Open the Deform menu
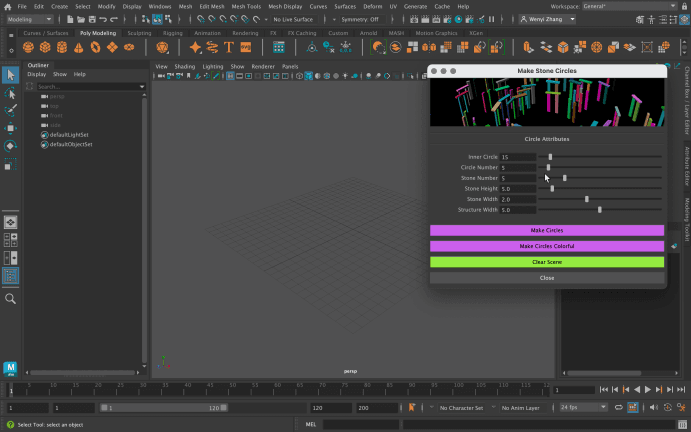Screen dimensions: 691x432 [372, 7]
